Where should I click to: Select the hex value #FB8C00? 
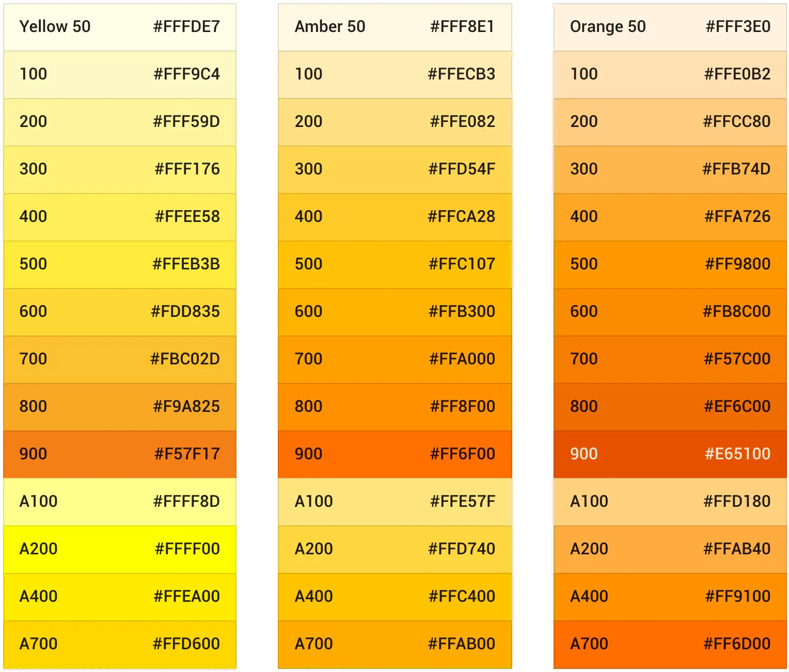point(737,312)
